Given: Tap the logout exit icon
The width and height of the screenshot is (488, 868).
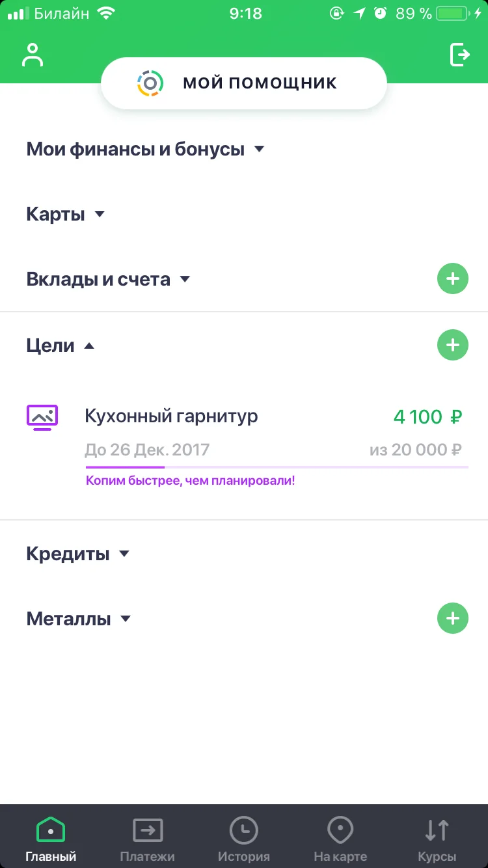Looking at the screenshot, I should tap(460, 55).
